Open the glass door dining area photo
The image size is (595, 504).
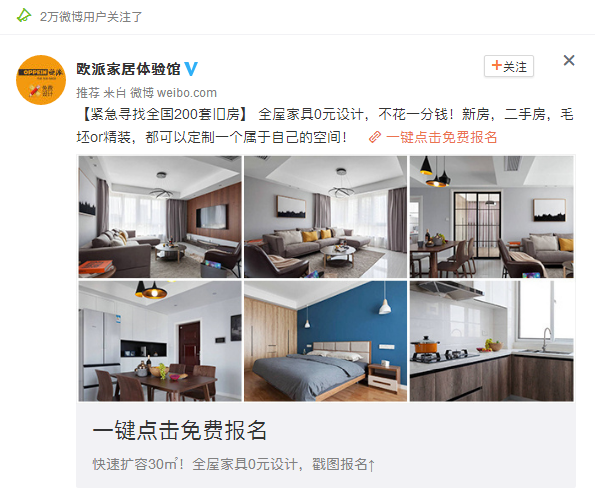(x=491, y=217)
